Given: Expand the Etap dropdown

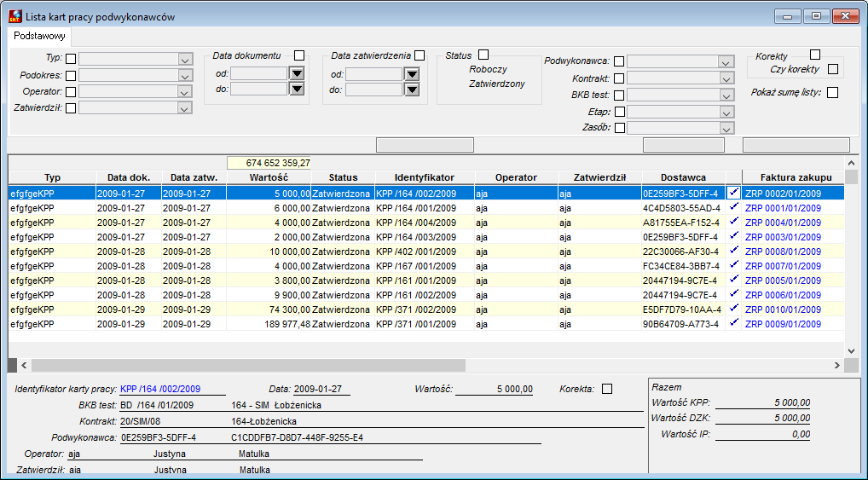Looking at the screenshot, I should [x=726, y=113].
